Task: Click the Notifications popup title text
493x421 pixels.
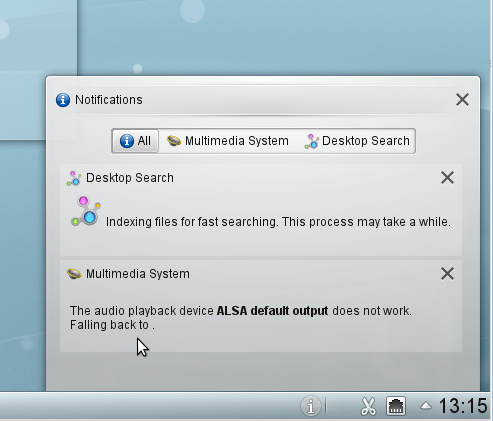Action: [109, 100]
